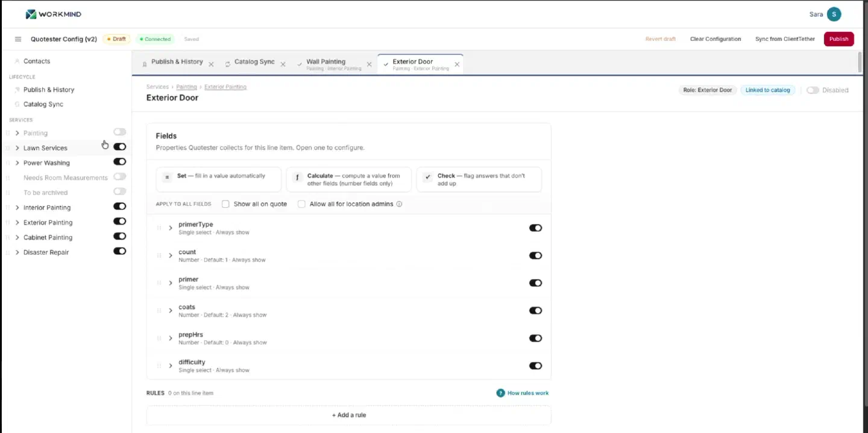Image resolution: width=868 pixels, height=433 pixels.
Task: Turn off the prepHrs field switch
Action: click(x=535, y=338)
